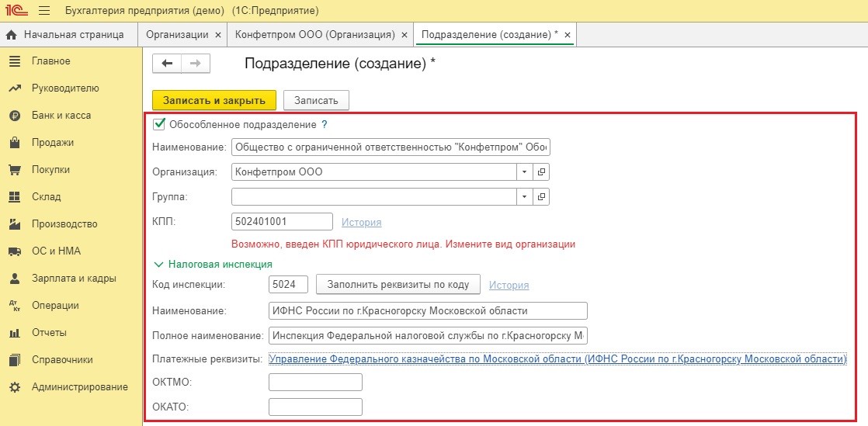This screenshot has height=426, width=868.
Task: Click the open-form icon beside Организация field
Action: 542,172
